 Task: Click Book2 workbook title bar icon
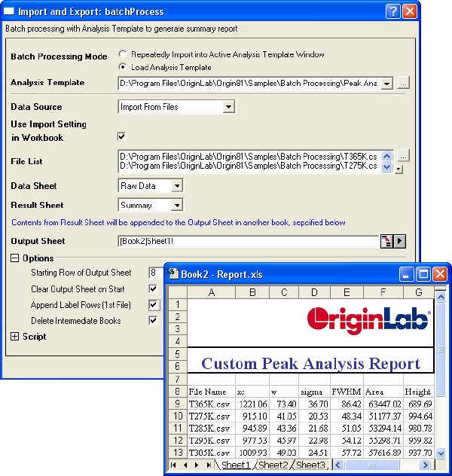pyautogui.click(x=173, y=274)
